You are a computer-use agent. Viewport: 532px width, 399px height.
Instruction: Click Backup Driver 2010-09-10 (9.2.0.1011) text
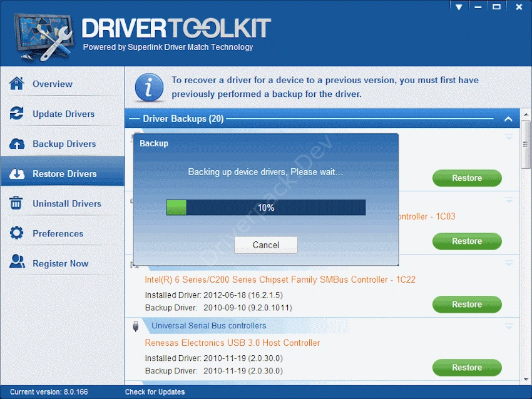[218, 308]
